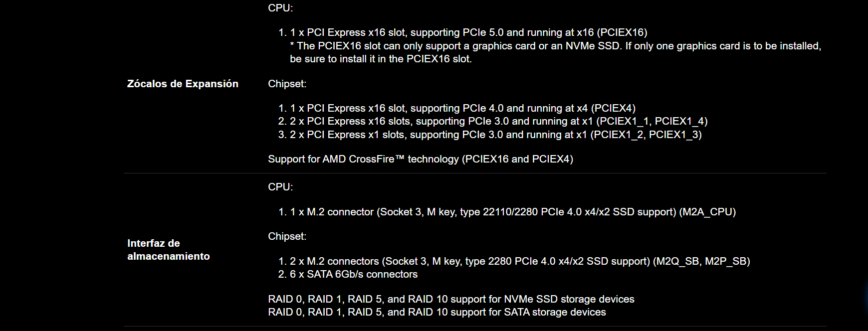Click the Interfaz de almacenamiento heading

[169, 250]
